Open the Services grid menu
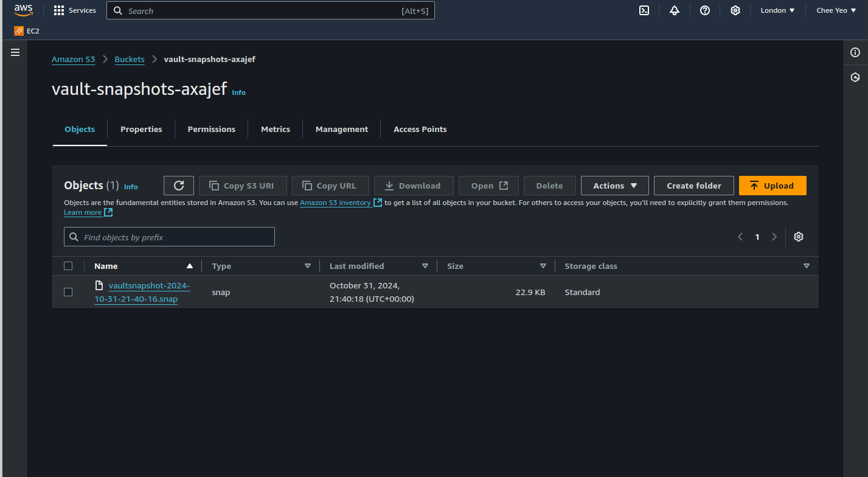 (x=75, y=10)
